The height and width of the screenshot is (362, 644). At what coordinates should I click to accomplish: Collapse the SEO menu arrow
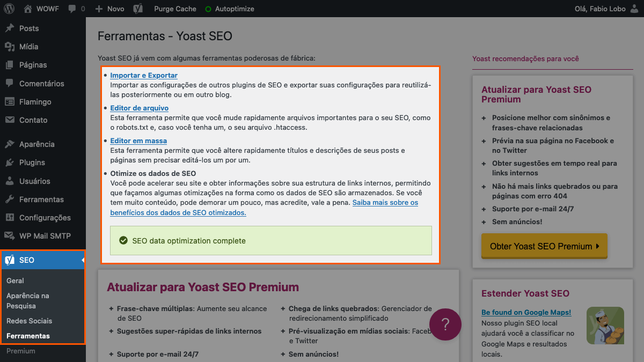click(x=83, y=260)
